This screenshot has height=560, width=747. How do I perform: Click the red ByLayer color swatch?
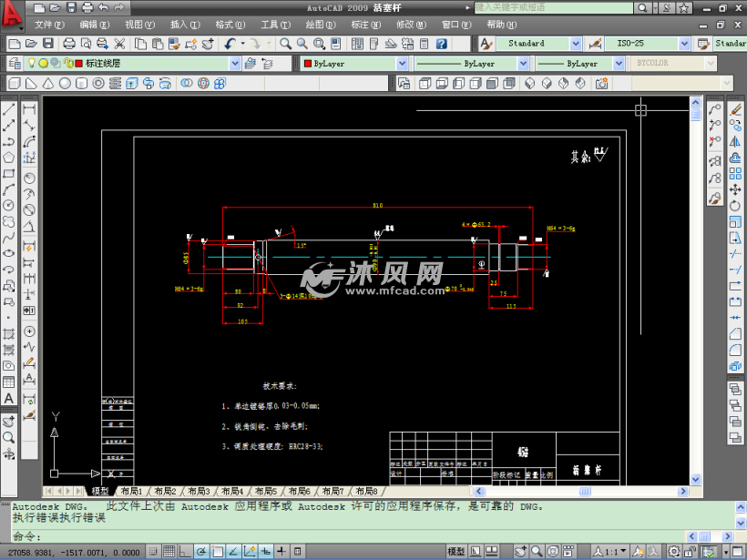tap(307, 64)
